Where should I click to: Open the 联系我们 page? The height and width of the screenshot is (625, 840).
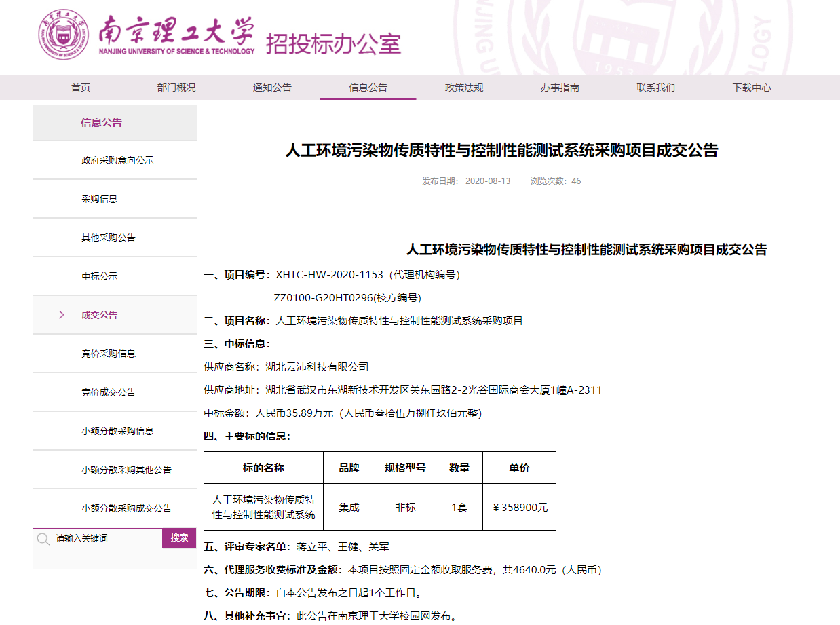[655, 88]
